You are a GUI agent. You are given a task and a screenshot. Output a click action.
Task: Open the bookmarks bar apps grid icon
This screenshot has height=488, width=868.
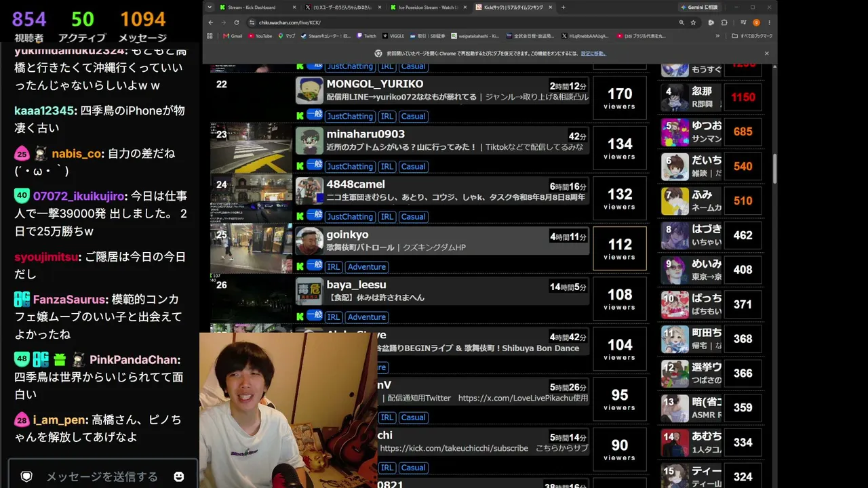click(210, 36)
